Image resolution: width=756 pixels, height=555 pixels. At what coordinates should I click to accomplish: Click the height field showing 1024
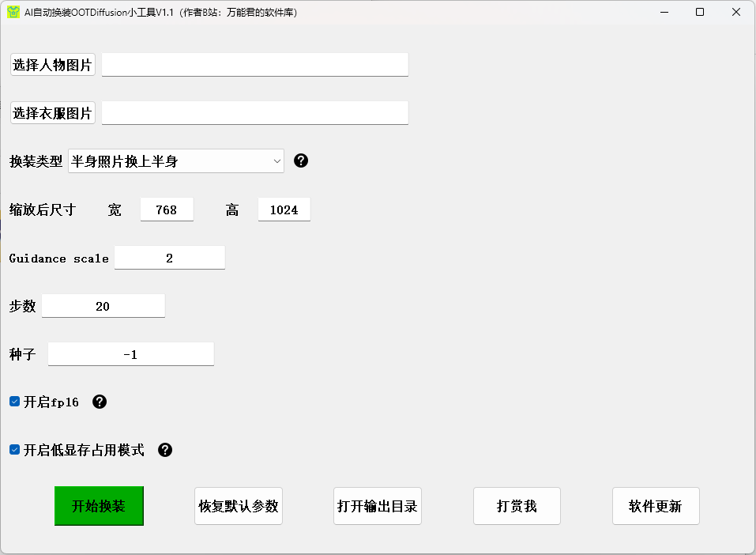284,210
